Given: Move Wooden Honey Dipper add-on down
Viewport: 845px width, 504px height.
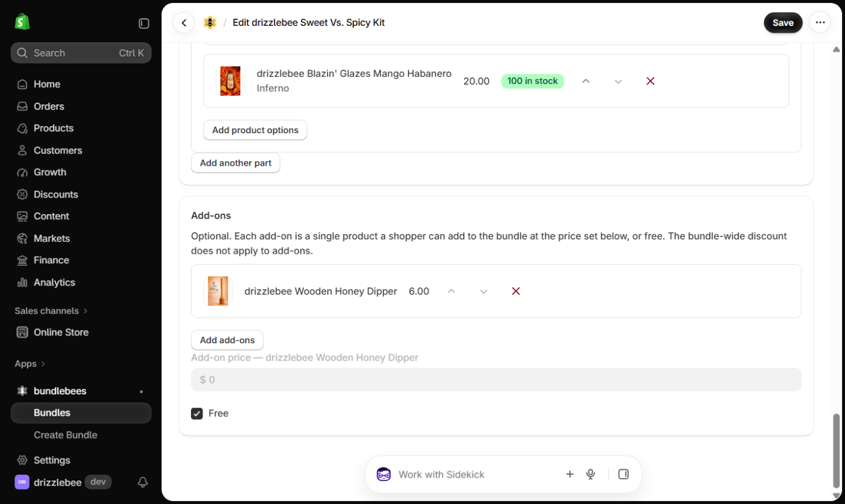Looking at the screenshot, I should point(483,291).
